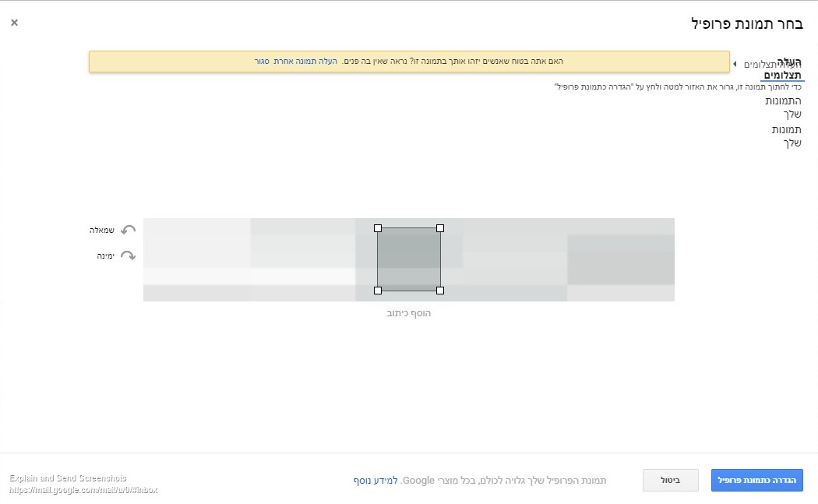The width and height of the screenshot is (818, 504).
Task: Click the הוסף כיתוב caption field
Action: 409,313
